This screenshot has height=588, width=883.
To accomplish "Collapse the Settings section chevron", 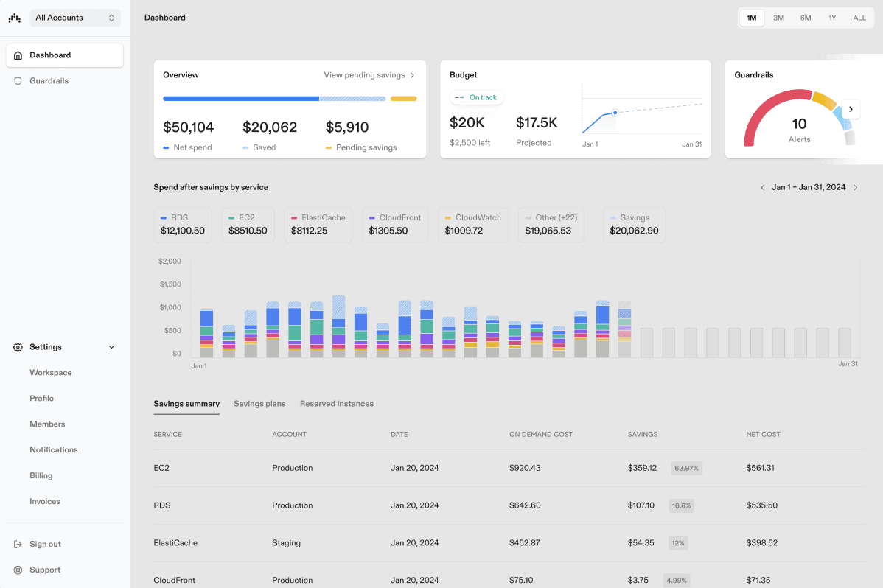I will click(111, 347).
